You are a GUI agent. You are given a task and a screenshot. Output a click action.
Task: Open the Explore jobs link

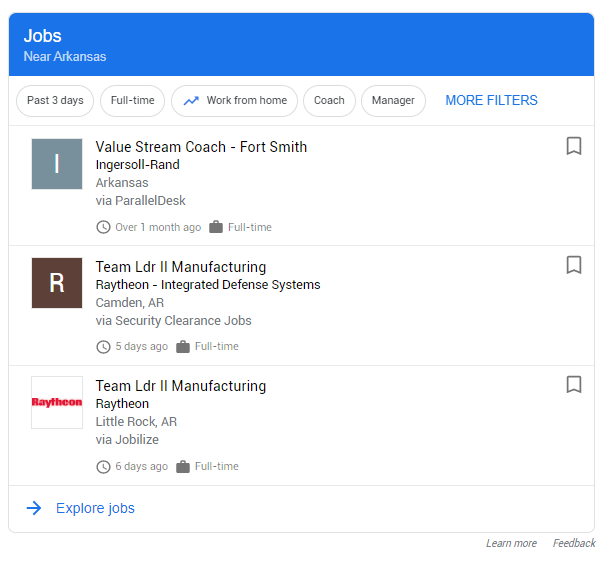click(x=95, y=508)
